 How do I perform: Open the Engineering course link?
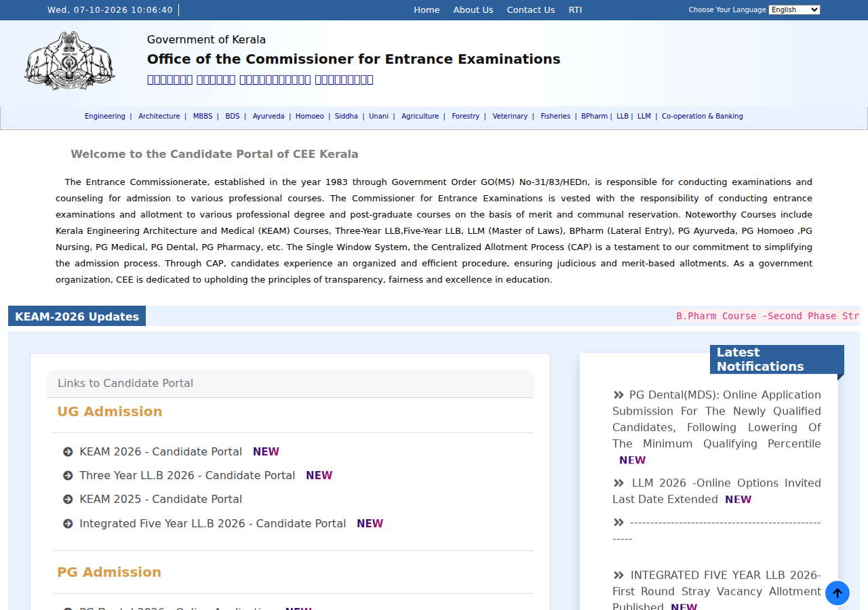[x=105, y=117]
